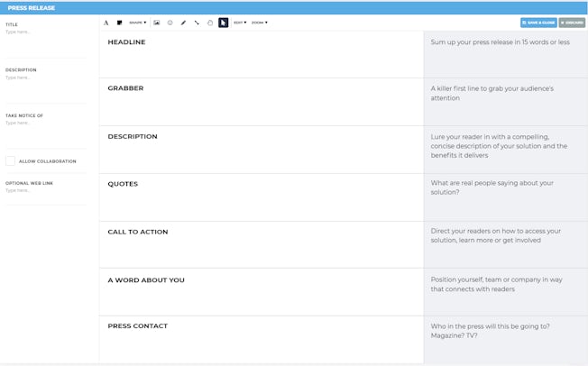Click the PRESS CONTACT row label
The image size is (588, 366).
tap(138, 325)
